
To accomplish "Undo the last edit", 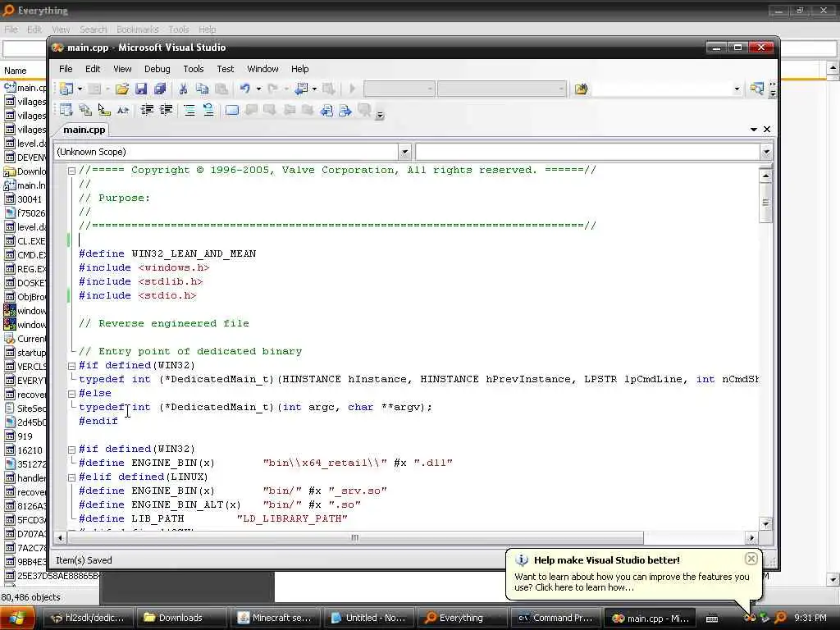I will [x=244, y=89].
